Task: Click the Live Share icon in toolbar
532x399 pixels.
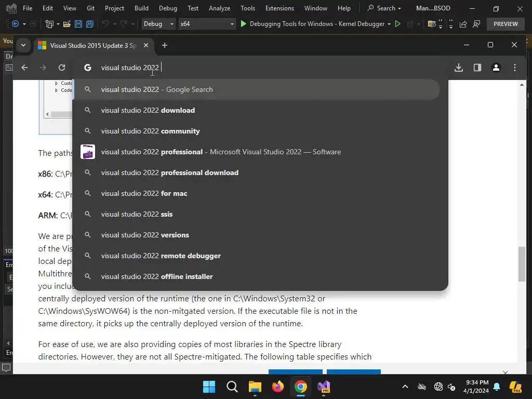Action: click(463, 24)
